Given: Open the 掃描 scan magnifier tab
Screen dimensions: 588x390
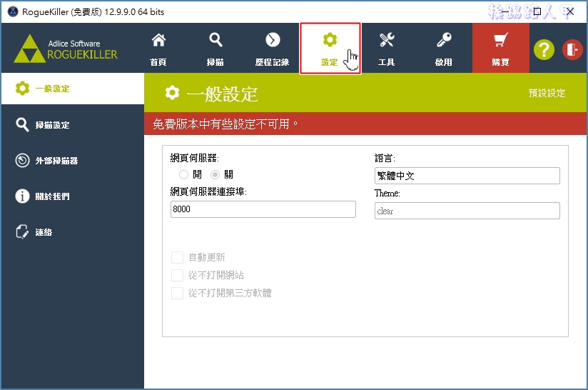Looking at the screenshot, I should (x=216, y=49).
